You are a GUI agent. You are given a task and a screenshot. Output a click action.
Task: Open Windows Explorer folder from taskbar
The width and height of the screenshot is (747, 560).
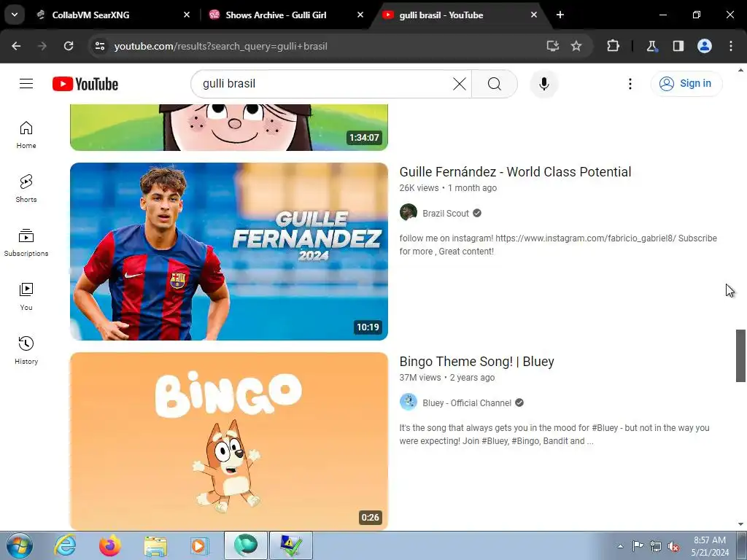[155, 545]
